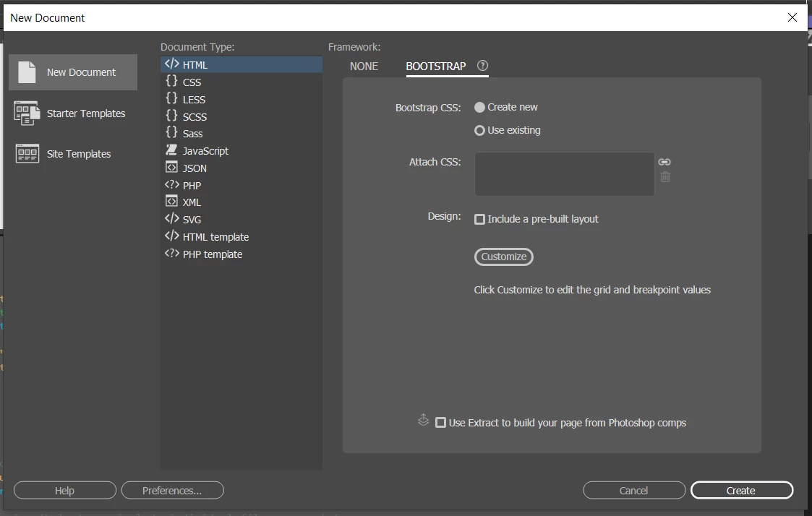Close the New Document dialog
The width and height of the screenshot is (812, 516).
(792, 17)
